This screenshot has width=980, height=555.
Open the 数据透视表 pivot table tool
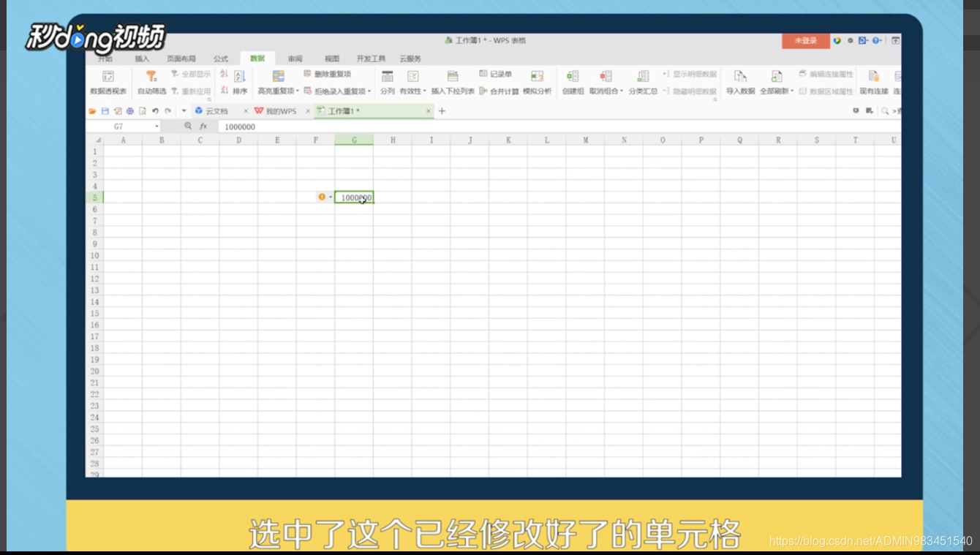point(108,83)
